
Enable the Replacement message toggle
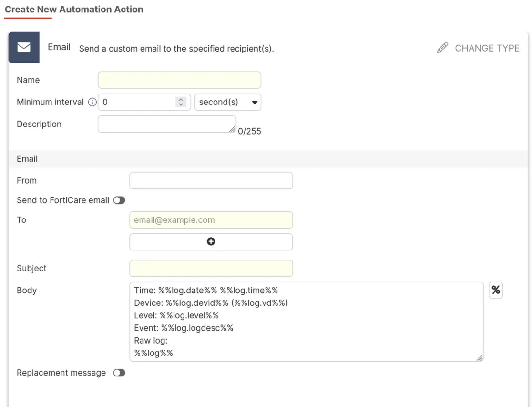click(119, 373)
